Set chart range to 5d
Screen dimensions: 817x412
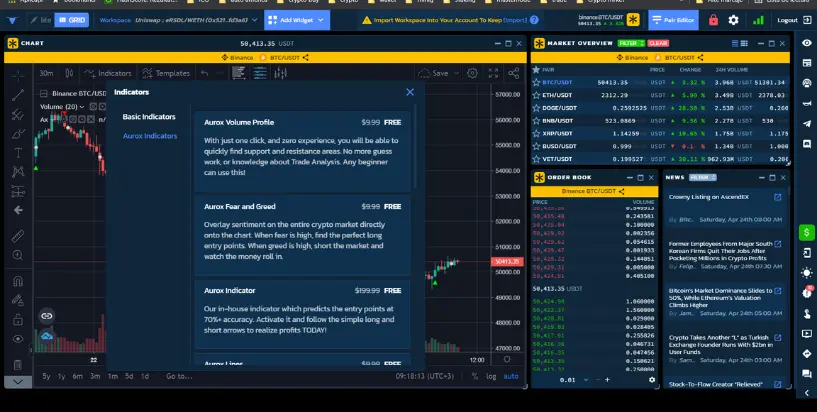129,376
